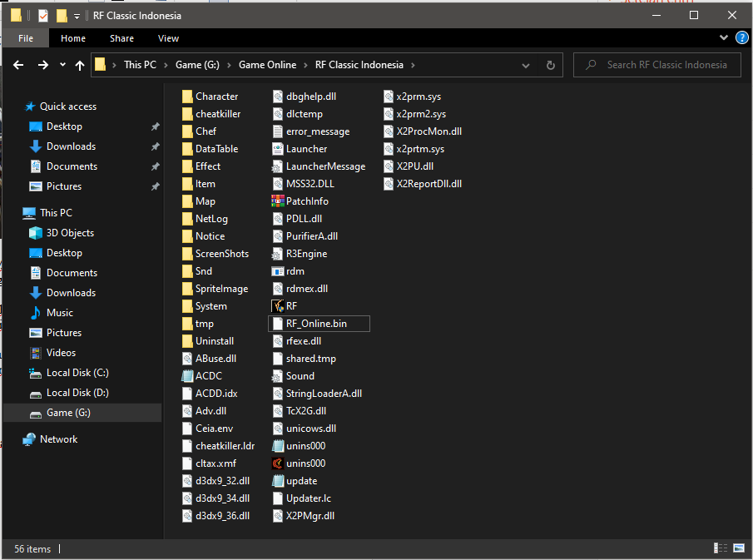The width and height of the screenshot is (753, 560).
Task: Select the rdm application icon
Action: pos(278,271)
